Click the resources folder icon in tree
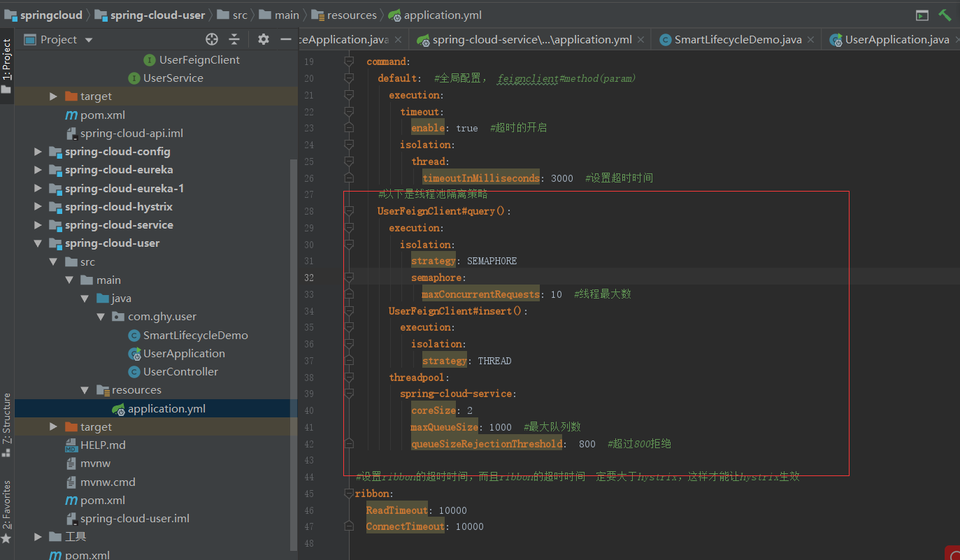The height and width of the screenshot is (560, 960). tap(103, 390)
